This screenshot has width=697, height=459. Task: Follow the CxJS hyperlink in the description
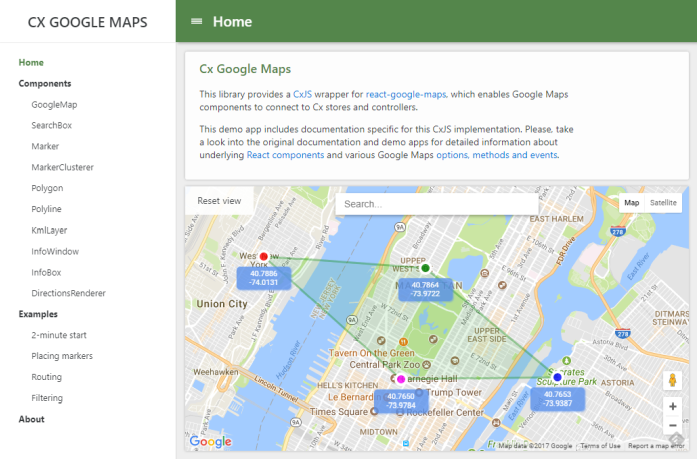pos(302,94)
